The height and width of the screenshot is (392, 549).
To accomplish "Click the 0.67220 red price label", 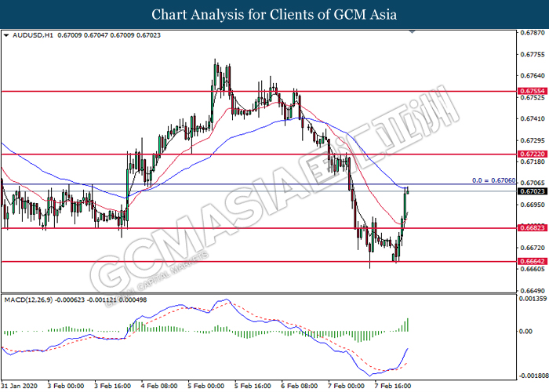I will click(x=533, y=154).
